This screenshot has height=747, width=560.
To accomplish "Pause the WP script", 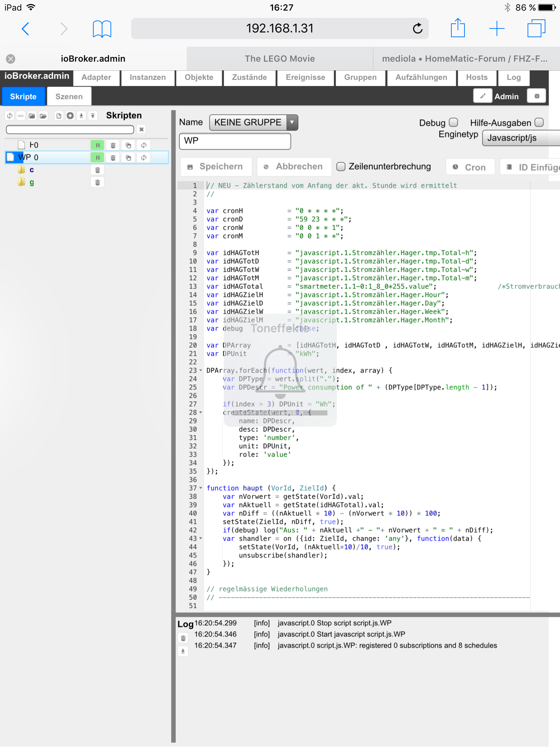I will click(x=97, y=158).
